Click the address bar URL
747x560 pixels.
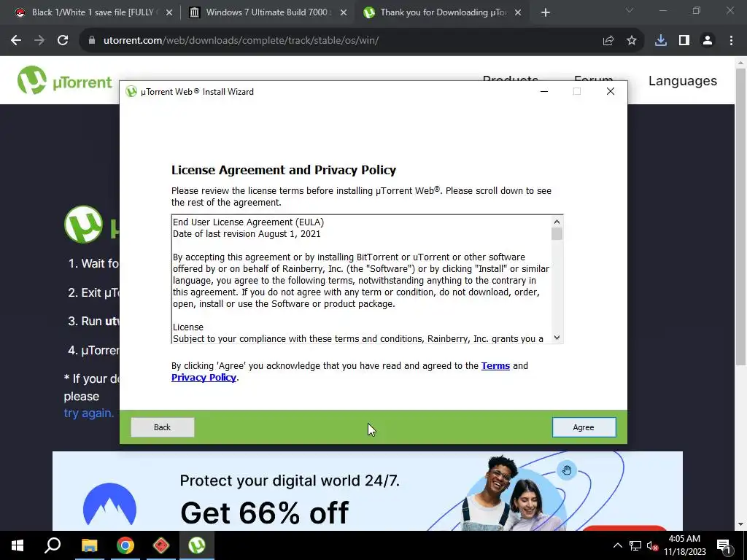(241, 41)
